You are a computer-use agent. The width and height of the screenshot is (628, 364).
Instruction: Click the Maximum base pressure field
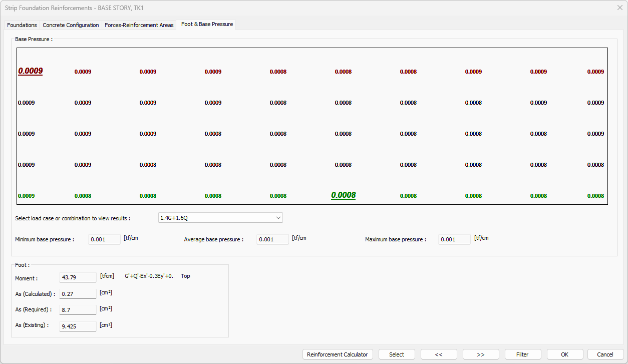coord(454,239)
